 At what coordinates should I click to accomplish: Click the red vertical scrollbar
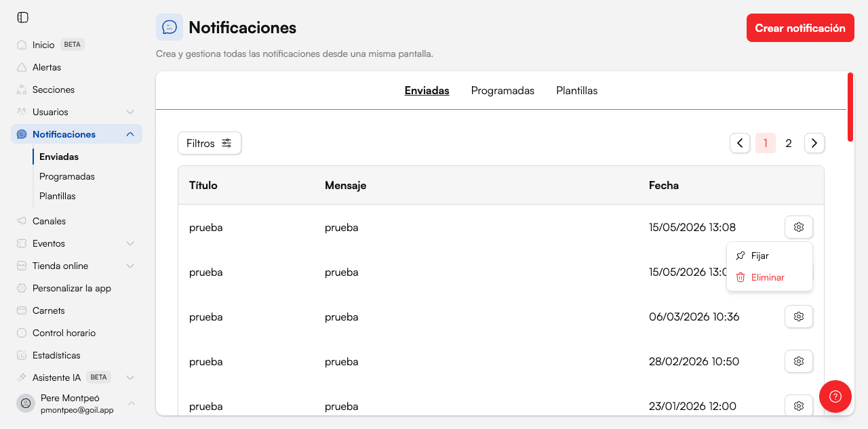(850, 107)
